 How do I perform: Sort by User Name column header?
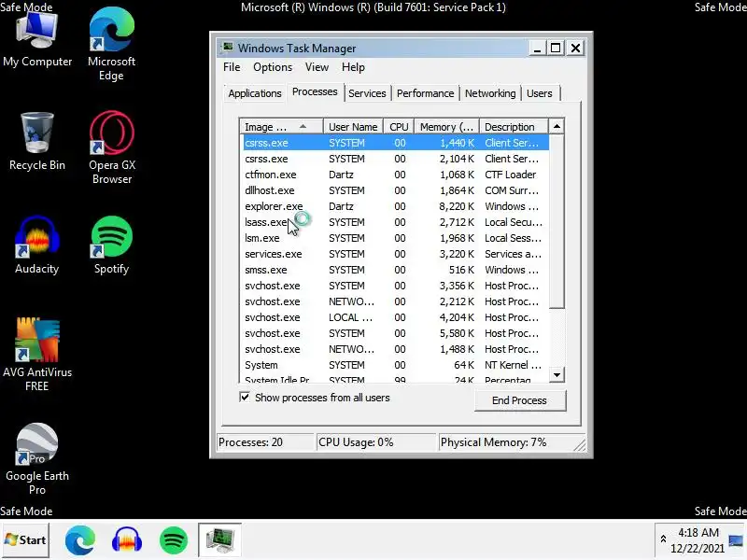click(353, 127)
